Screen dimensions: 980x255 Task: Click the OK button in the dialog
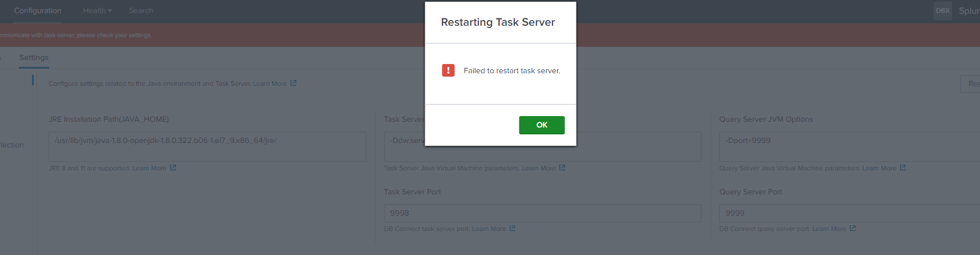(x=541, y=125)
